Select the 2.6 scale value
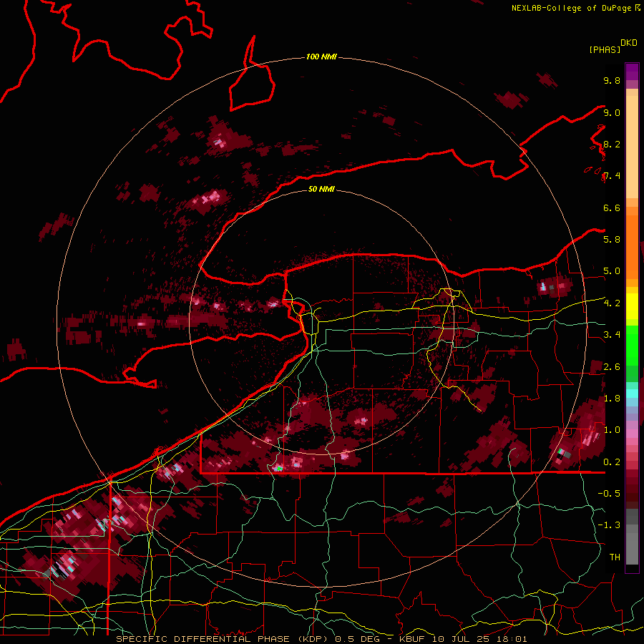 pos(612,367)
